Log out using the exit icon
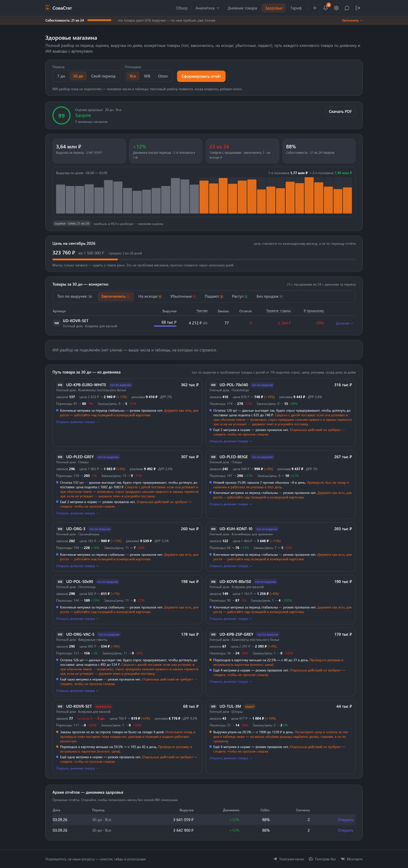The height and width of the screenshot is (868, 408). click(358, 8)
